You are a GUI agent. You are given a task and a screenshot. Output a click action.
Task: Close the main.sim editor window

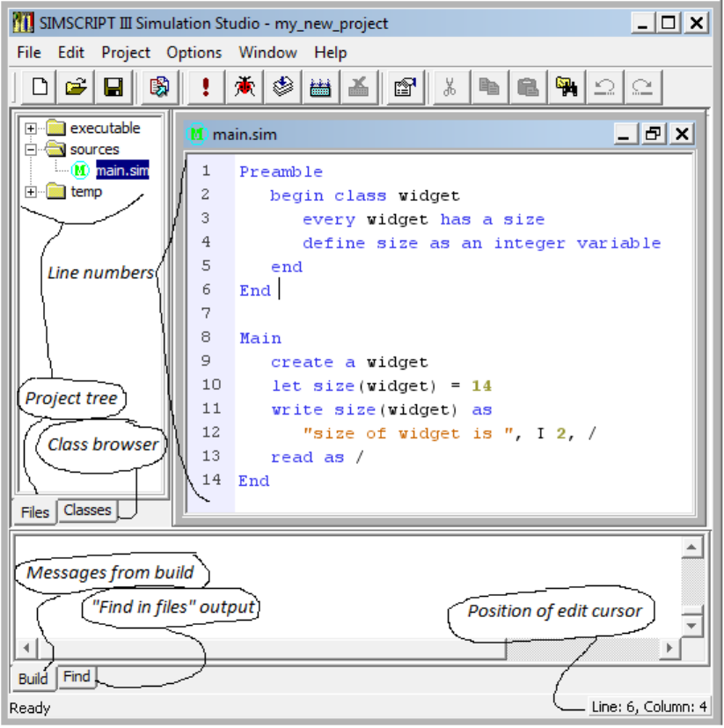[x=682, y=134]
